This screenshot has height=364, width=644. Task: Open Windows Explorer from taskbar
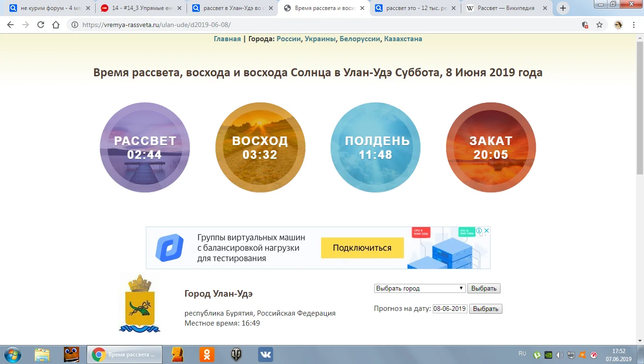[42, 355]
